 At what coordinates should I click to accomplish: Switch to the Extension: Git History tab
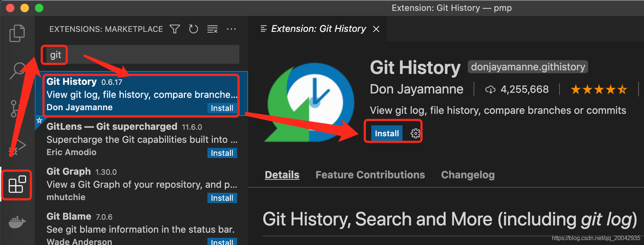pos(318,29)
